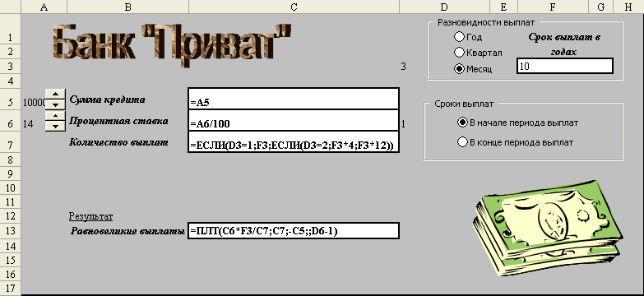Click the Процентная ставка label
This screenshot has width=644, height=296.
118,121
